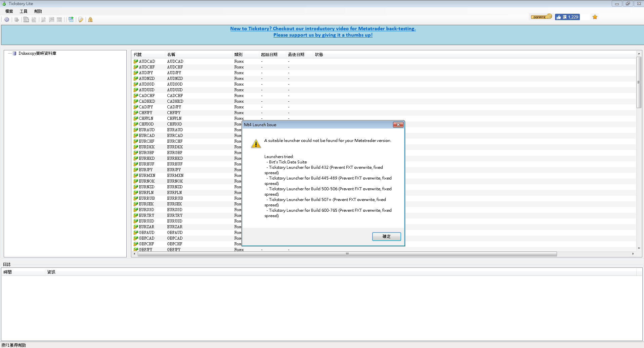Select the AUDCAD symbol row icon
The image size is (644, 348).
tap(136, 61)
